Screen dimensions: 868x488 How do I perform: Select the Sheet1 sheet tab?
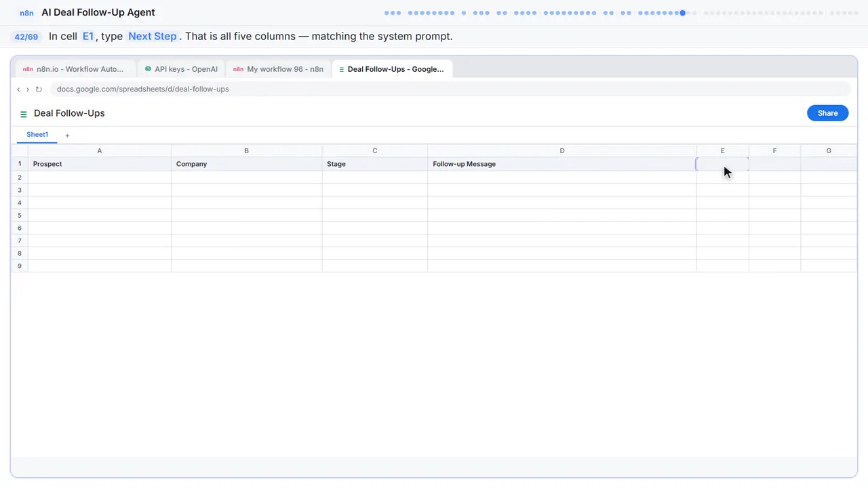point(37,135)
